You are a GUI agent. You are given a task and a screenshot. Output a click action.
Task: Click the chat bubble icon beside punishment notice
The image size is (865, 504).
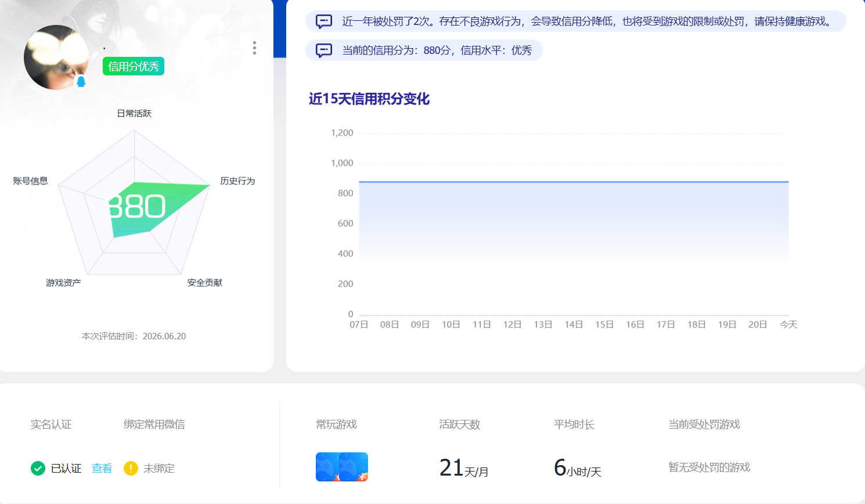point(324,21)
